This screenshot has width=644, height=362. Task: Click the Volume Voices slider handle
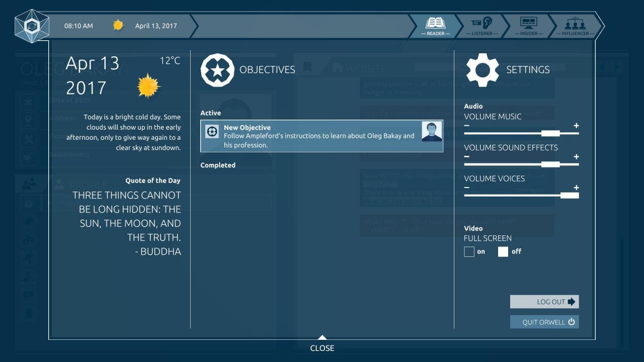pos(569,195)
